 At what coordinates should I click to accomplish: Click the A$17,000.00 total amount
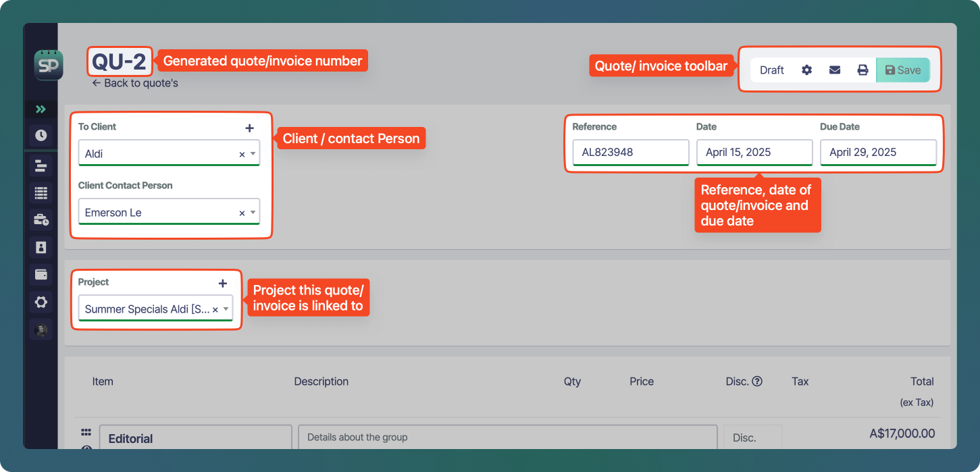(x=902, y=434)
